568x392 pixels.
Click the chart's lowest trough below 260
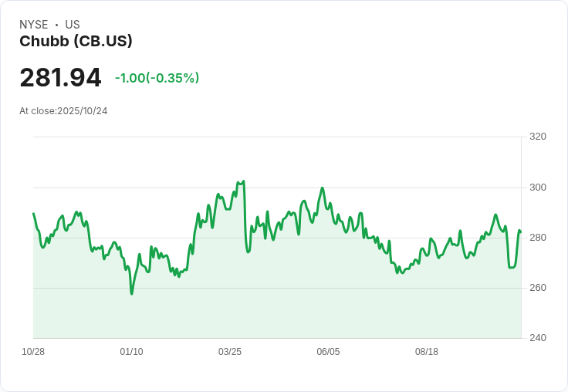[x=132, y=294]
